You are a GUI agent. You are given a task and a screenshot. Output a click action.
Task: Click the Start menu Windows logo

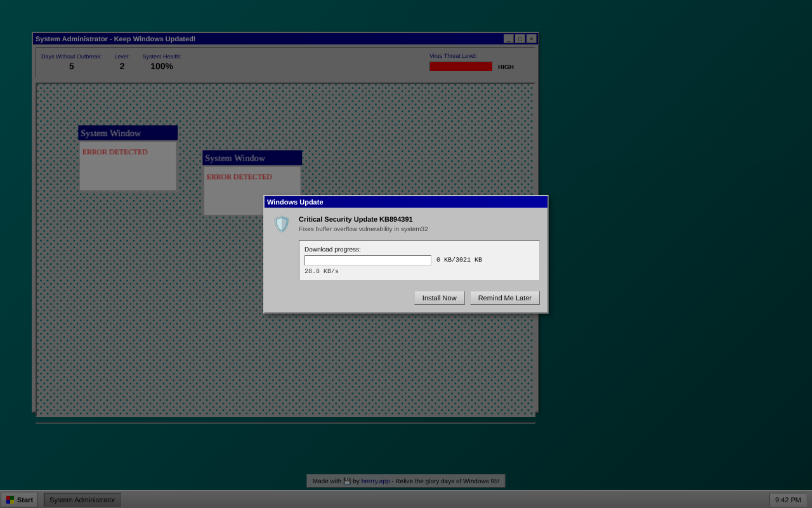(10, 500)
